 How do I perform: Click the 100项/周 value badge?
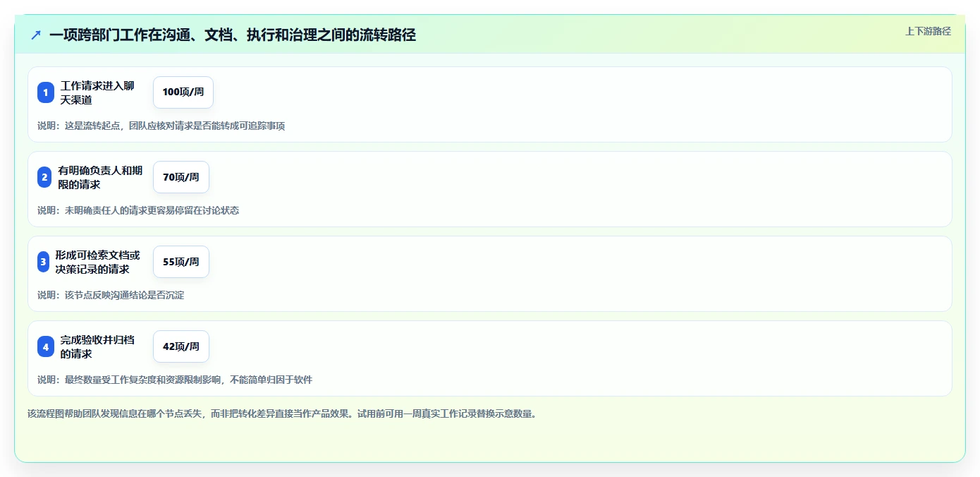point(183,92)
